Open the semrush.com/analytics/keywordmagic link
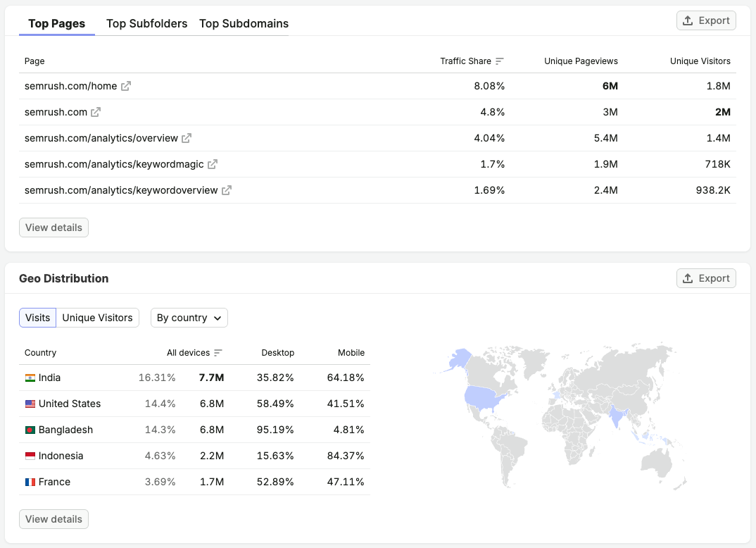 tap(114, 164)
